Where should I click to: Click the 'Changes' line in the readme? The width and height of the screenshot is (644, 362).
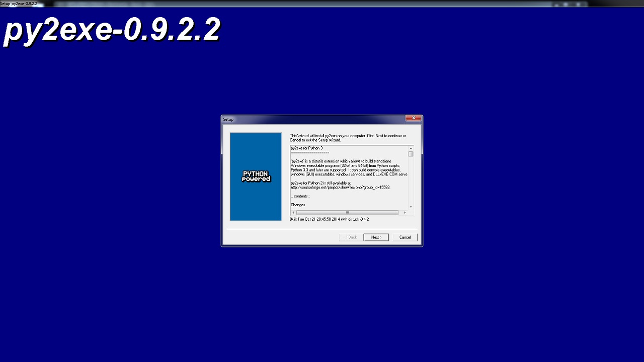298,205
